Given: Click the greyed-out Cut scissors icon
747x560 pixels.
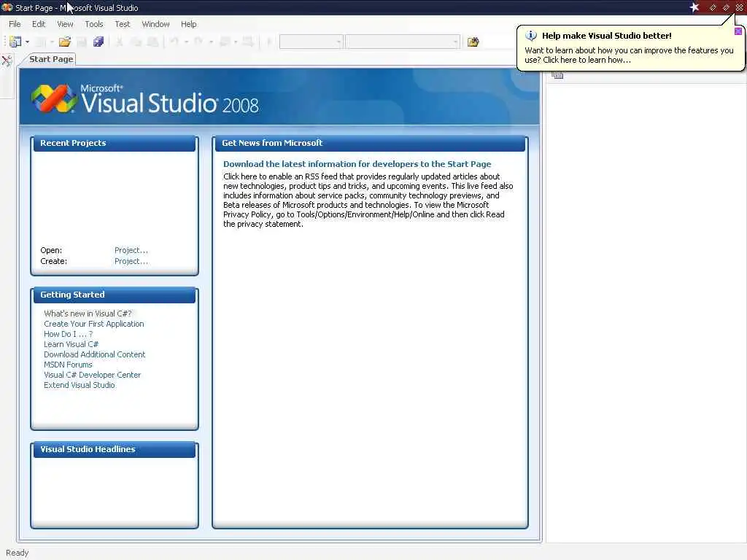Looking at the screenshot, I should click(119, 42).
